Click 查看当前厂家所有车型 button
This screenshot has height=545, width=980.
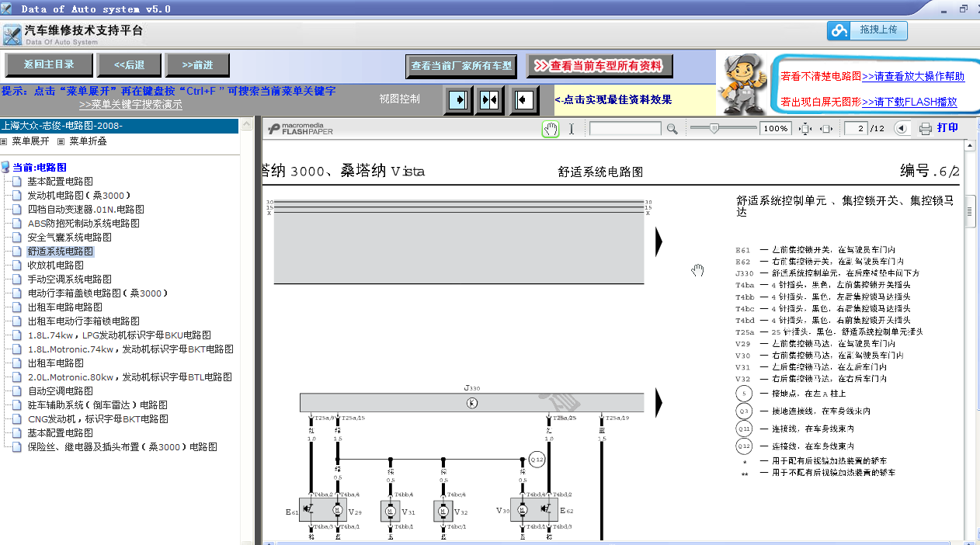[462, 66]
